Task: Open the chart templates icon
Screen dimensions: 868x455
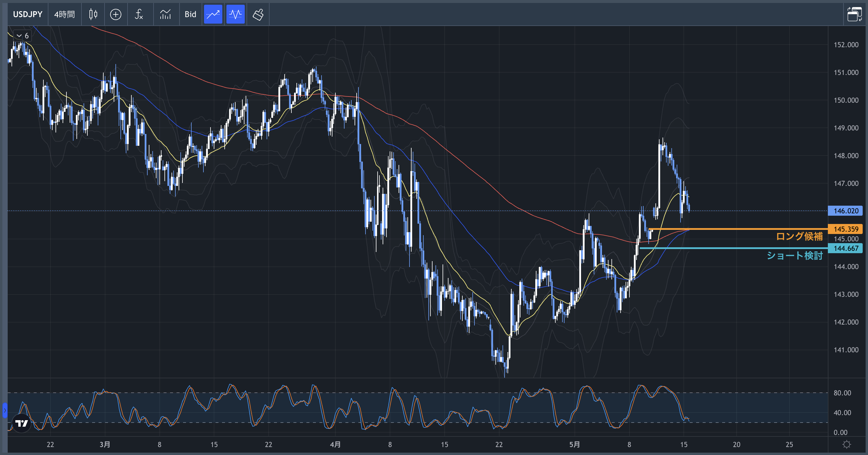Action: (x=165, y=14)
